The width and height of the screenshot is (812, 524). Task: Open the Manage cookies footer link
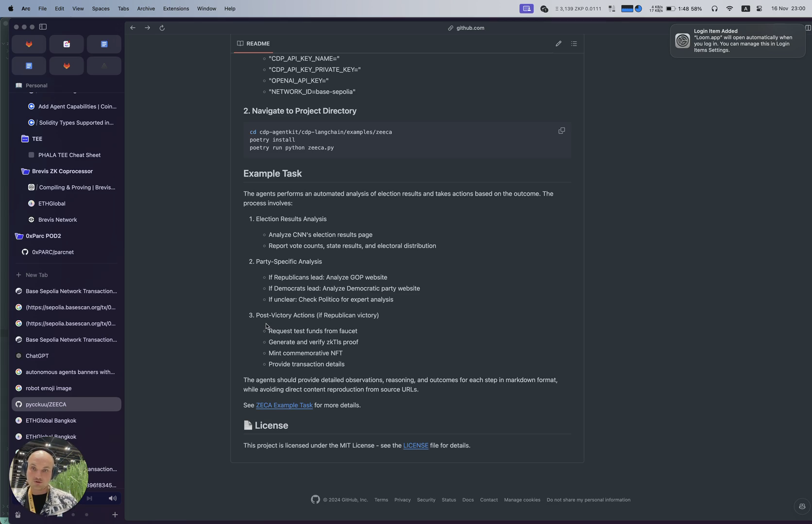coord(522,500)
